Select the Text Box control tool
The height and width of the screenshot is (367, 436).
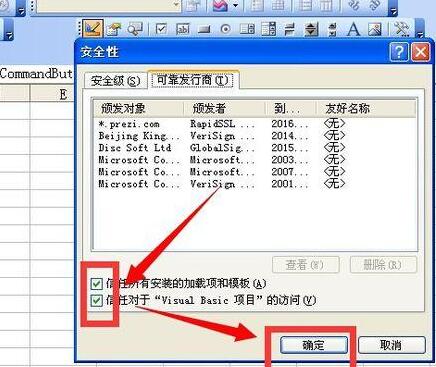183,29
